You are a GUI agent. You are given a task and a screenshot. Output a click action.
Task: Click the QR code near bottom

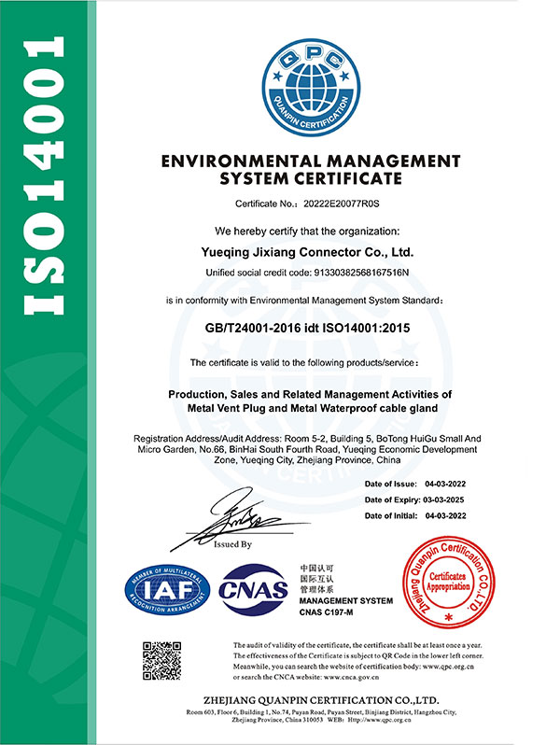tap(162, 660)
